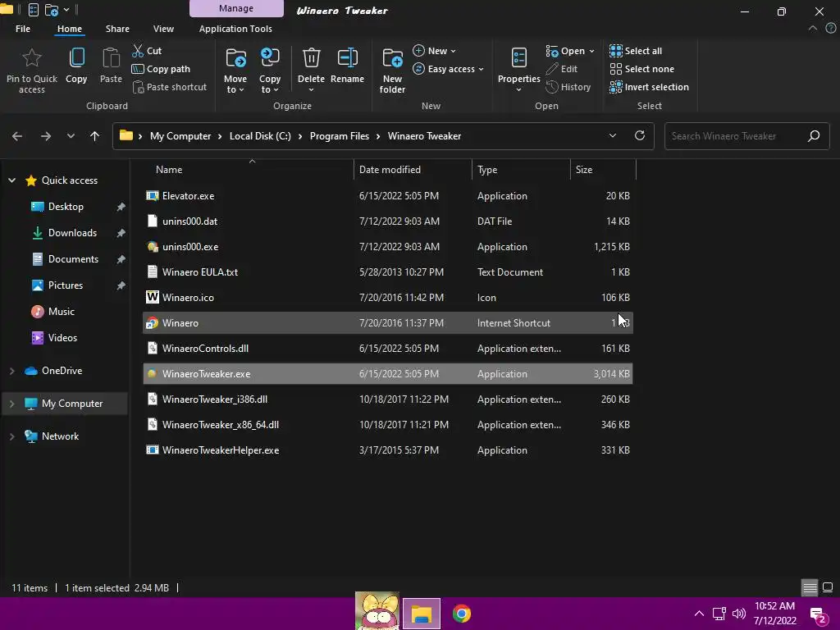
Task: Expand the OneDrive tree node
Action: pyautogui.click(x=11, y=371)
